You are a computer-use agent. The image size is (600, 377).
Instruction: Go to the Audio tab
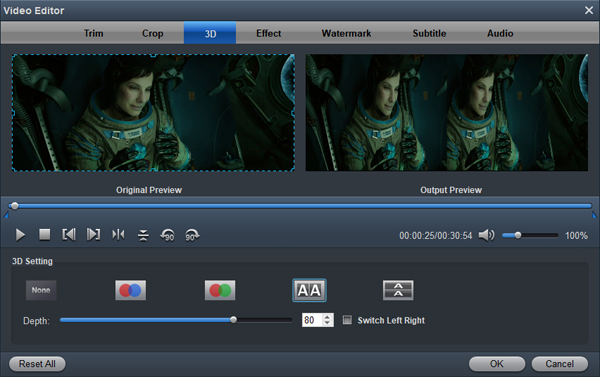(500, 33)
